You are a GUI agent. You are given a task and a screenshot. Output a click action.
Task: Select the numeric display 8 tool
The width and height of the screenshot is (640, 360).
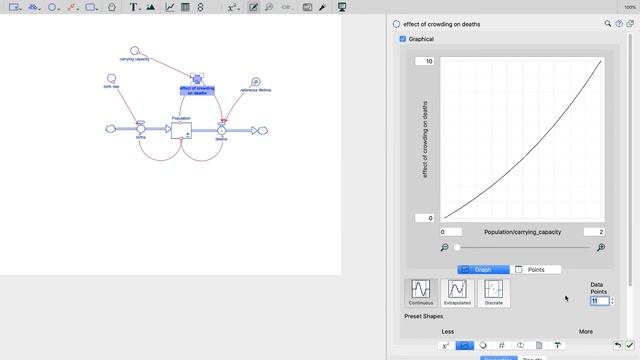200,7
